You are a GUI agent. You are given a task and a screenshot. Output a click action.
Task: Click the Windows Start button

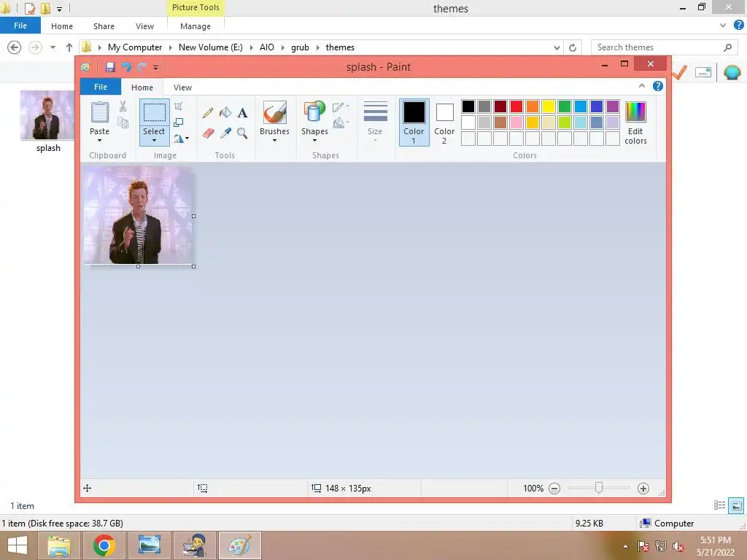click(x=18, y=545)
